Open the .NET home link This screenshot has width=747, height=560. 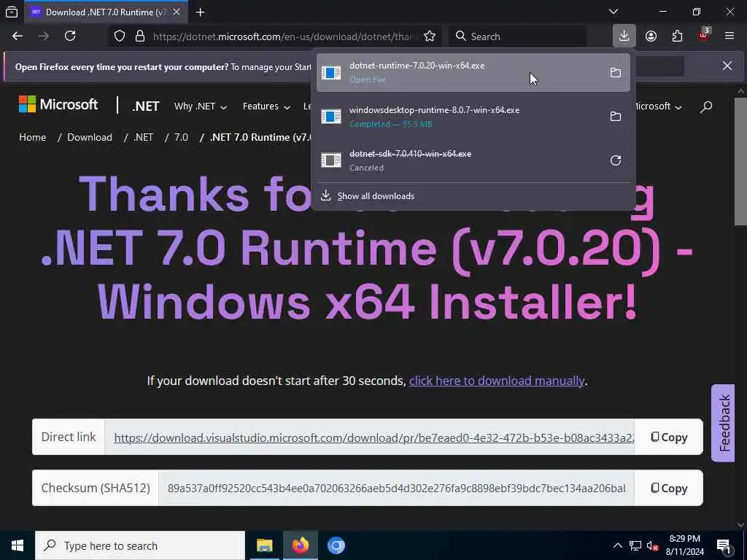[146, 106]
